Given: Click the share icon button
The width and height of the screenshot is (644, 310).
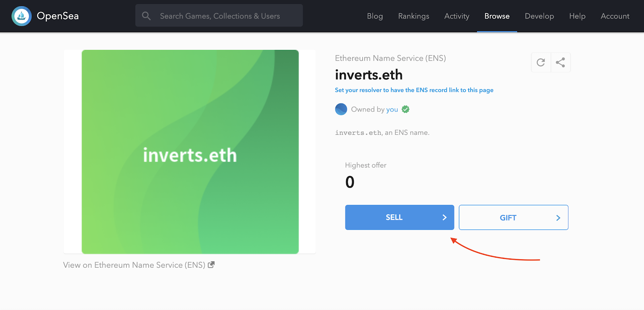Looking at the screenshot, I should (560, 62).
